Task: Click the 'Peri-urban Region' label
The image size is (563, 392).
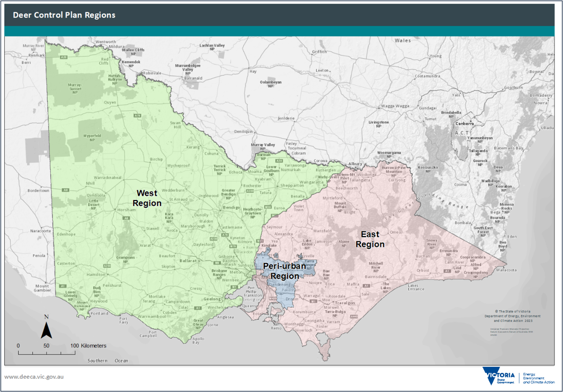Action: pyautogui.click(x=285, y=271)
